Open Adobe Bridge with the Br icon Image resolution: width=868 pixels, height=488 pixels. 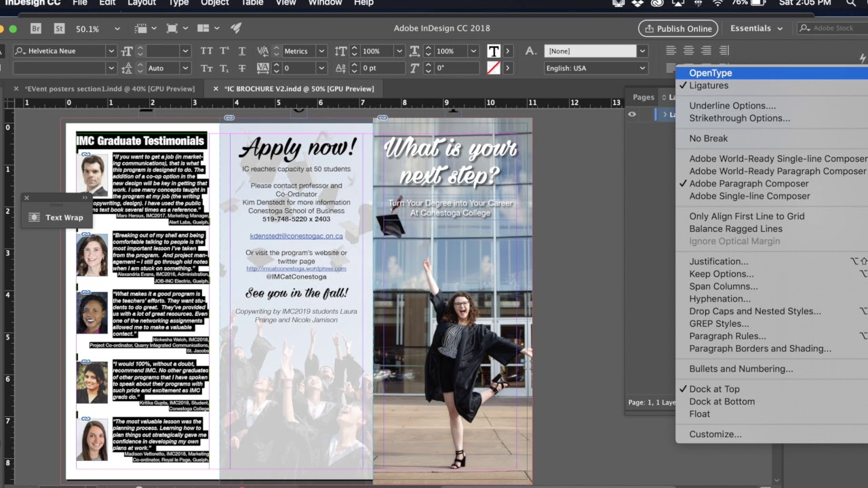[36, 28]
